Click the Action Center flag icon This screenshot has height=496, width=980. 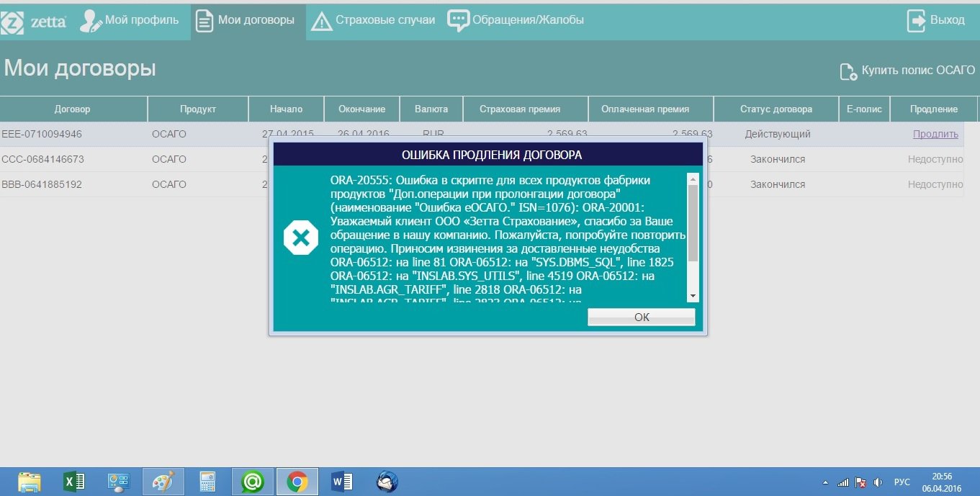tap(860, 482)
